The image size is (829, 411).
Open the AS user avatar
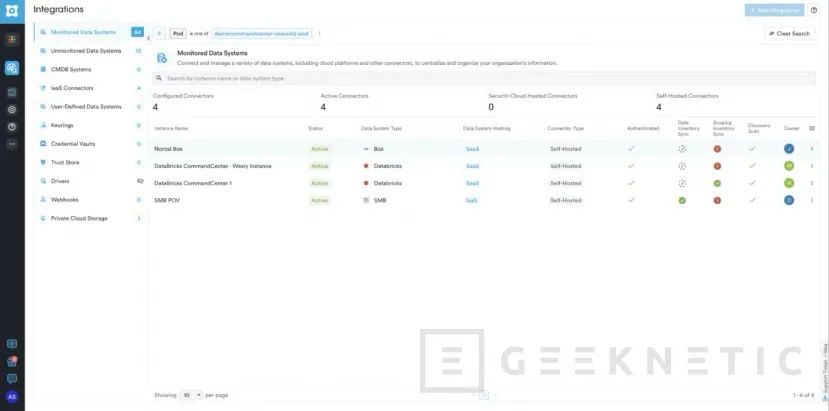pyautogui.click(x=12, y=397)
